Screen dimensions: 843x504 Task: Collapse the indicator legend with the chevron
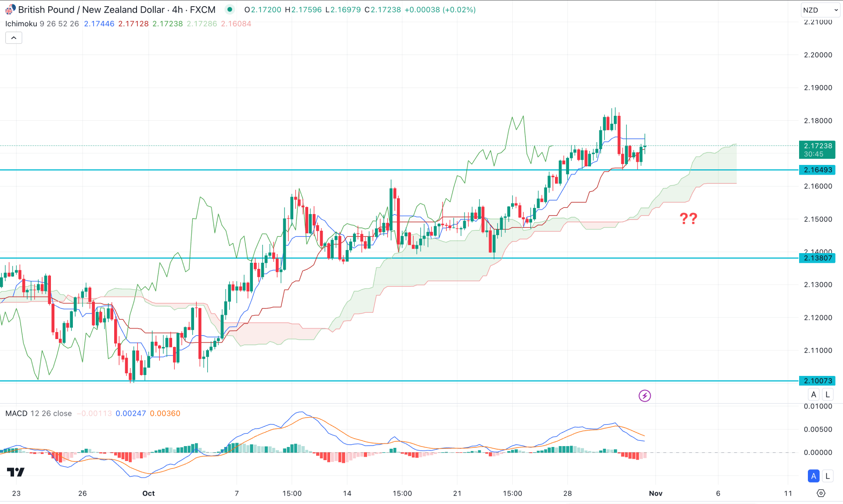click(14, 38)
